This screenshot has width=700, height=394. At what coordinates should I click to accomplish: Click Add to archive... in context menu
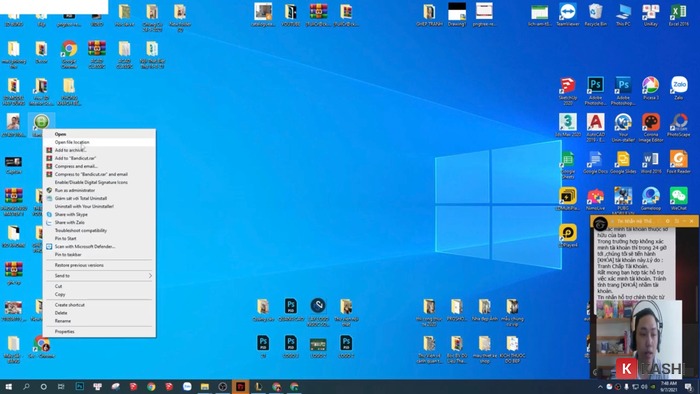pyautogui.click(x=70, y=150)
